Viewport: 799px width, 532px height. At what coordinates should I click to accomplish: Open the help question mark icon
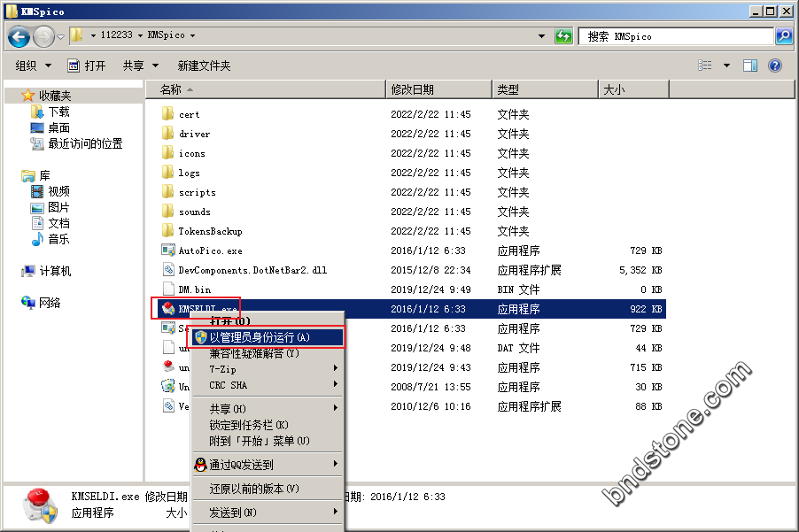[775, 66]
